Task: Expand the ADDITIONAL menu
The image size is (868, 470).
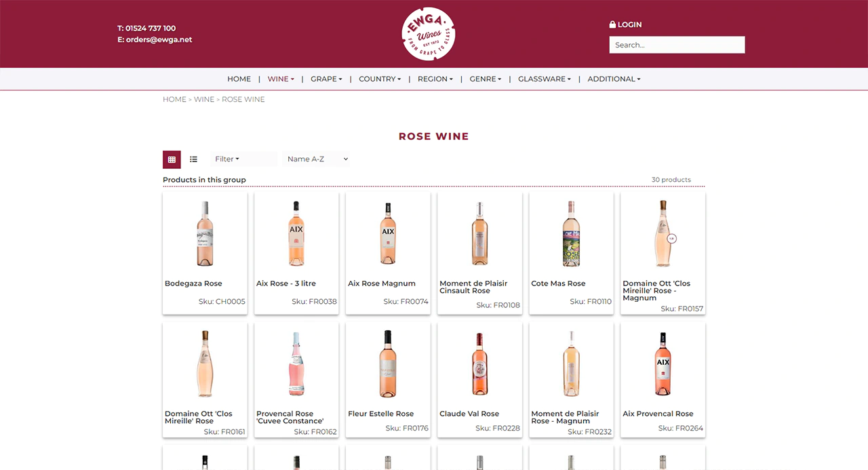Action: pyautogui.click(x=614, y=79)
